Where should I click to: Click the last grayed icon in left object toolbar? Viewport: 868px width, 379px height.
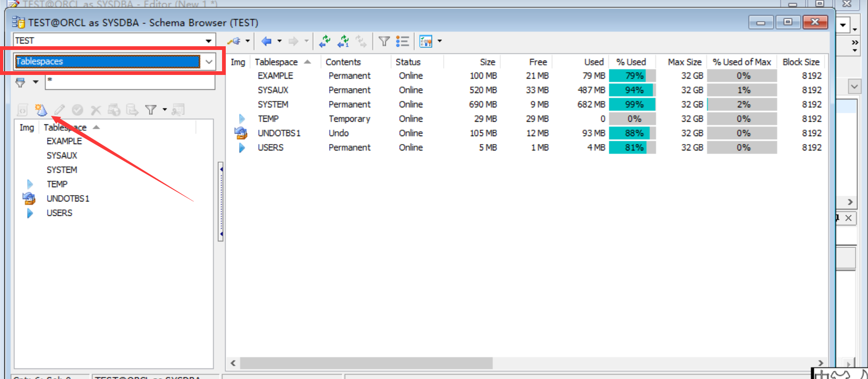point(178,110)
